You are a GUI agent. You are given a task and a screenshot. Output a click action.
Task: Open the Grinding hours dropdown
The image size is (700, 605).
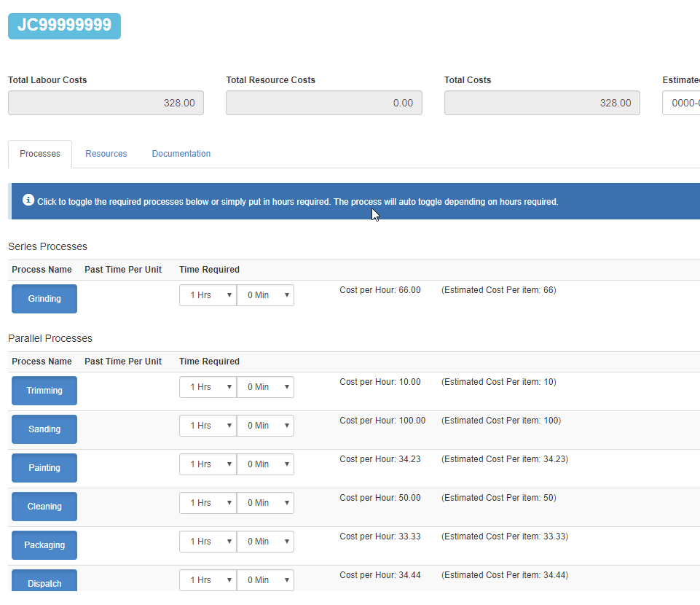[x=208, y=295]
